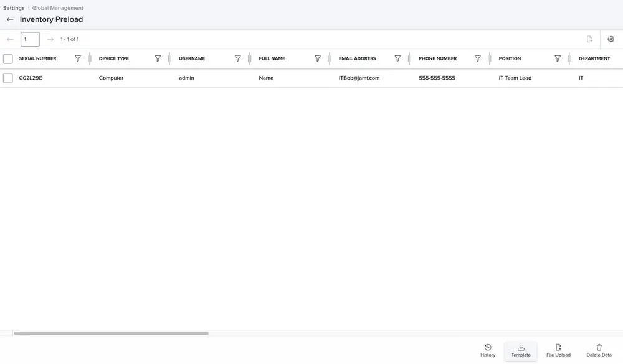
Task: Start a File Upload
Action: click(x=558, y=350)
